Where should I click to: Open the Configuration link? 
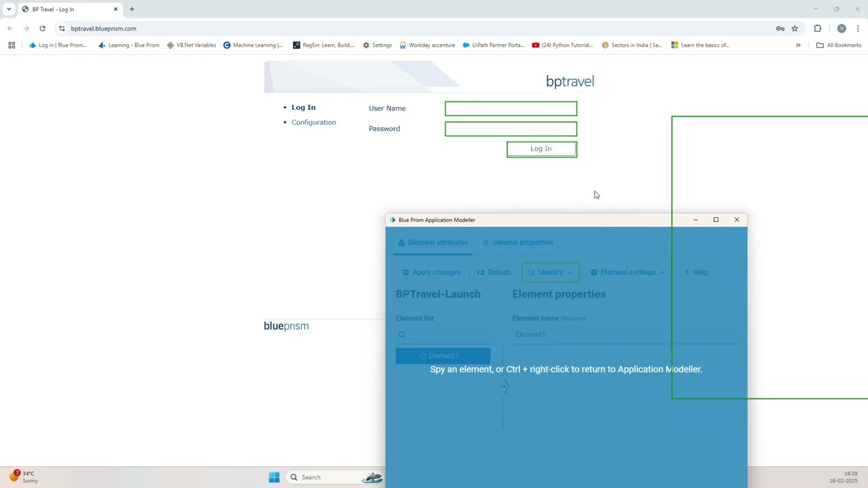[x=314, y=123]
